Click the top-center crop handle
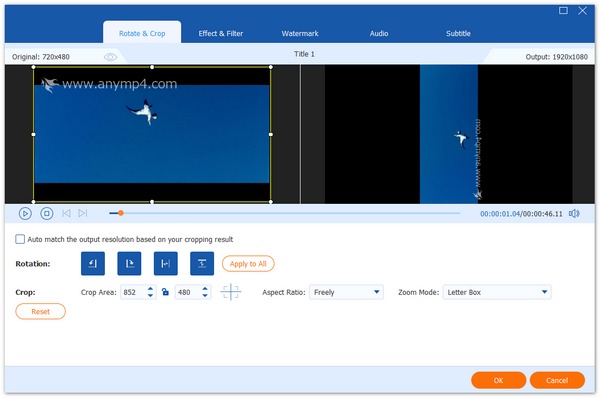This screenshot has width=600, height=398. 152,67
